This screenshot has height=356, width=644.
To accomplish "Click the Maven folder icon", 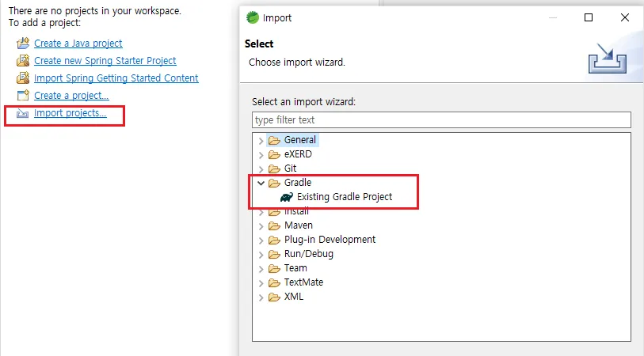I will coord(274,226).
